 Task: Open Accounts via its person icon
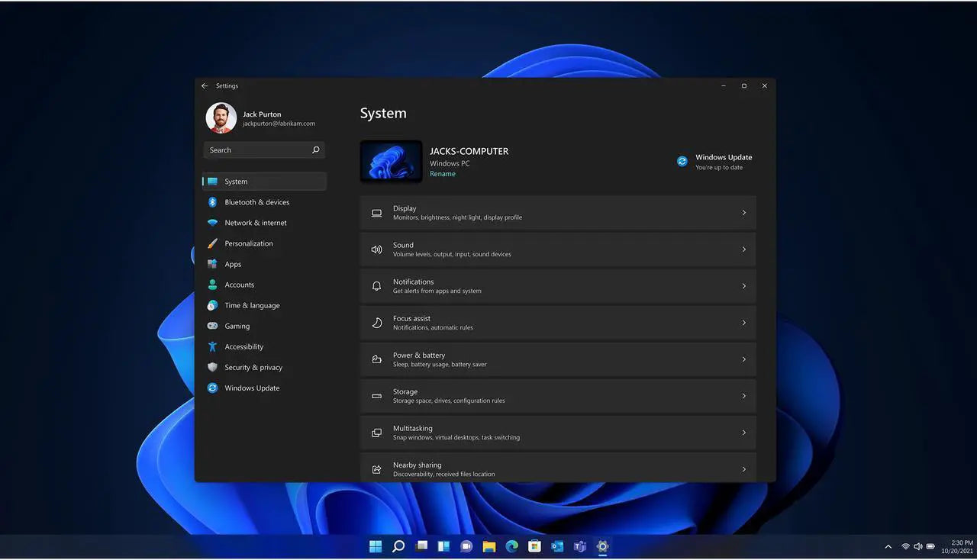212,285
